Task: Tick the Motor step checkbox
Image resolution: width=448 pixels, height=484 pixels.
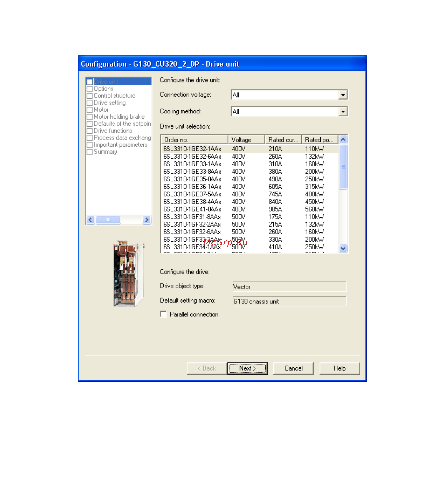Action: point(90,110)
